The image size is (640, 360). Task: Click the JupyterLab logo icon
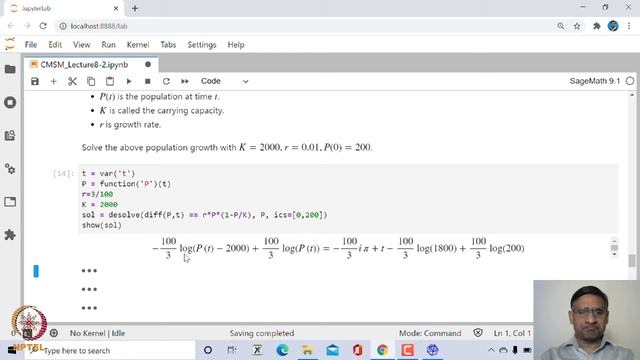10,44
